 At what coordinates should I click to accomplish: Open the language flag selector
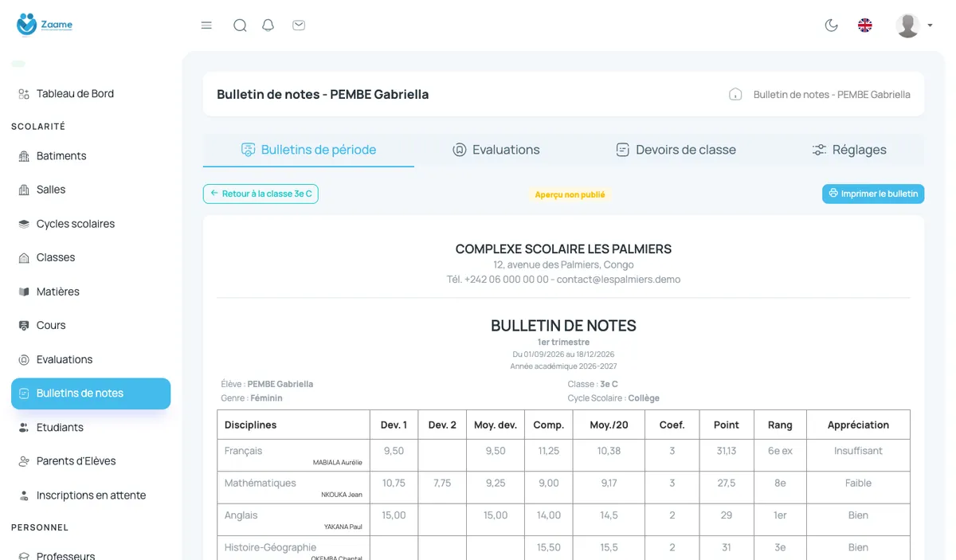pos(865,25)
